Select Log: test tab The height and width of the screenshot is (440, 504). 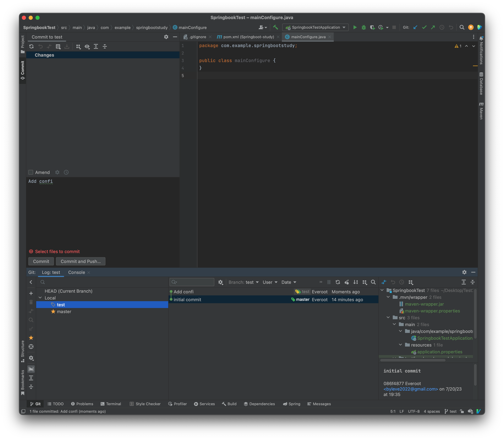pos(51,272)
